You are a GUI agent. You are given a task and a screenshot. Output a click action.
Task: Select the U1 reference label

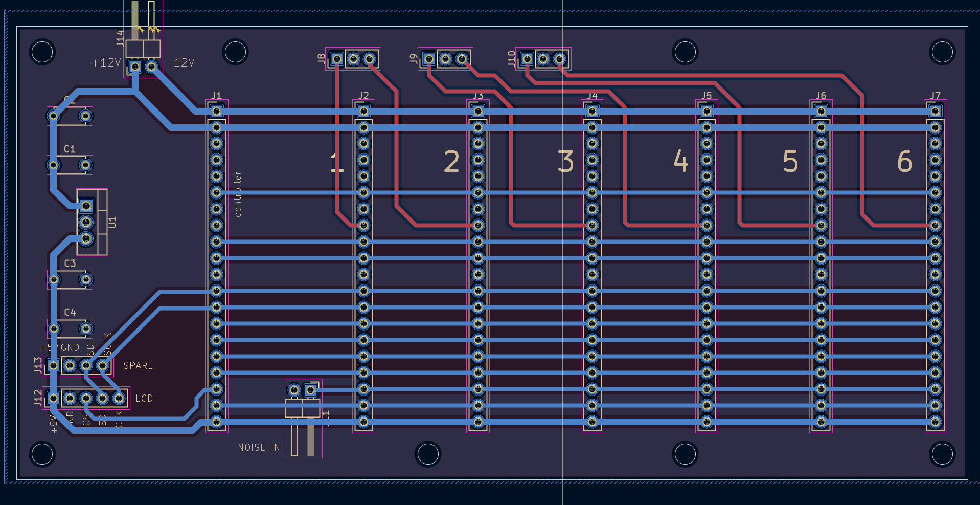click(113, 223)
